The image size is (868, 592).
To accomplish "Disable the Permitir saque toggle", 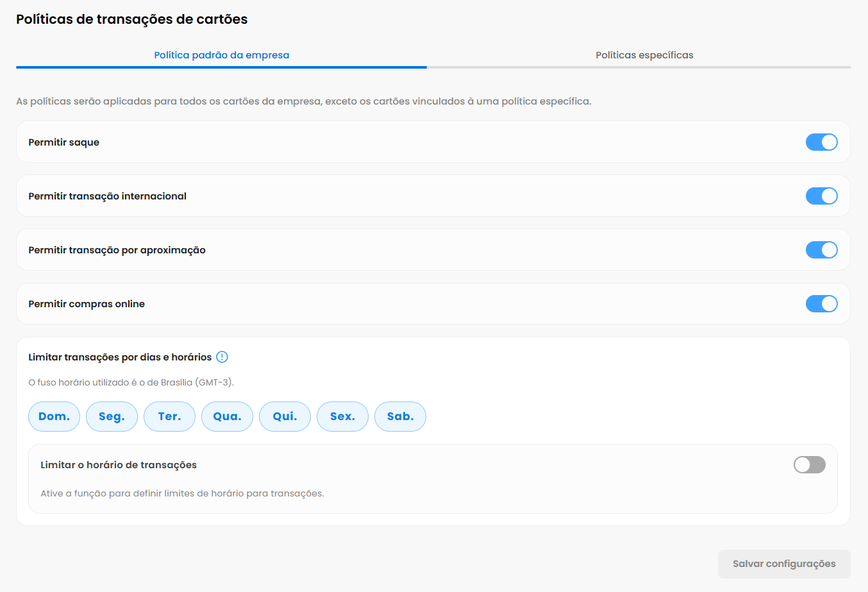I will [x=821, y=142].
